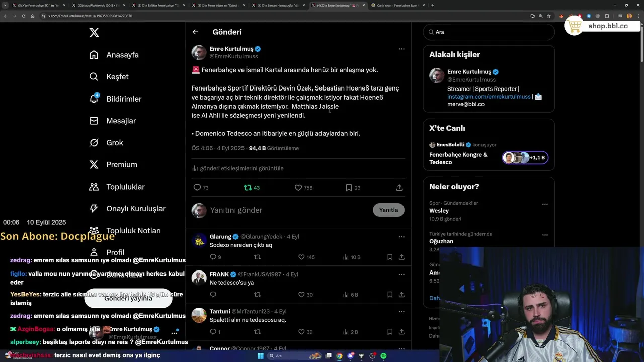Open more options for Oğuzhan trend
Image resolution: width=644 pixels, height=362 pixels.
pyautogui.click(x=545, y=235)
